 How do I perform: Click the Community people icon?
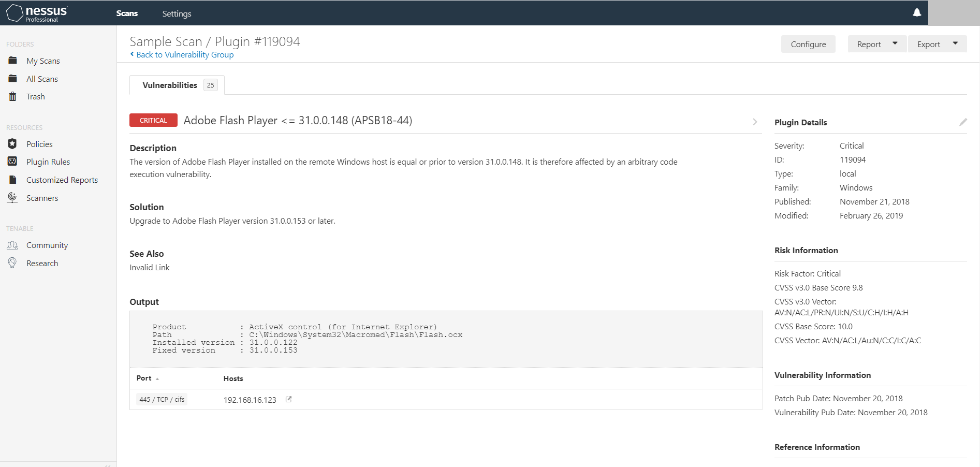click(13, 245)
